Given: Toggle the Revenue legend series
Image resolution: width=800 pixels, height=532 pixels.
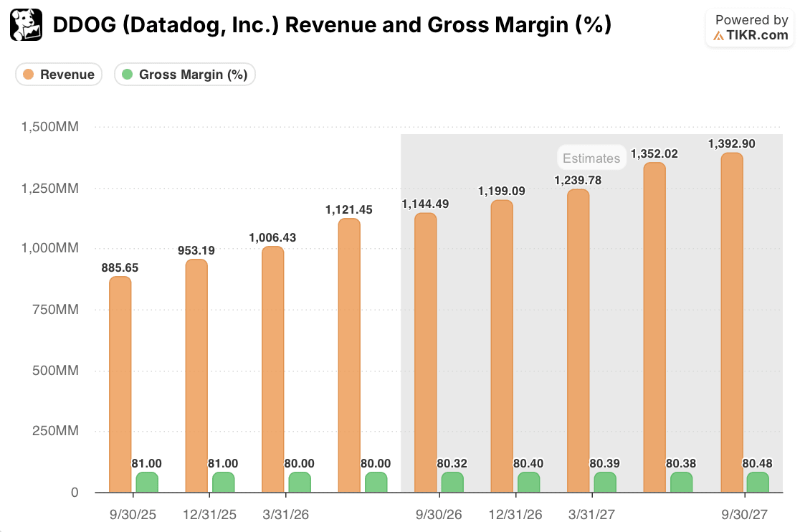Looking at the screenshot, I should point(59,75).
